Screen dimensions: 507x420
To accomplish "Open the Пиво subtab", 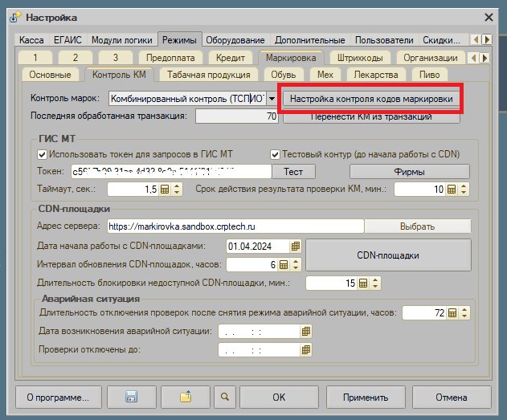I will (429, 75).
